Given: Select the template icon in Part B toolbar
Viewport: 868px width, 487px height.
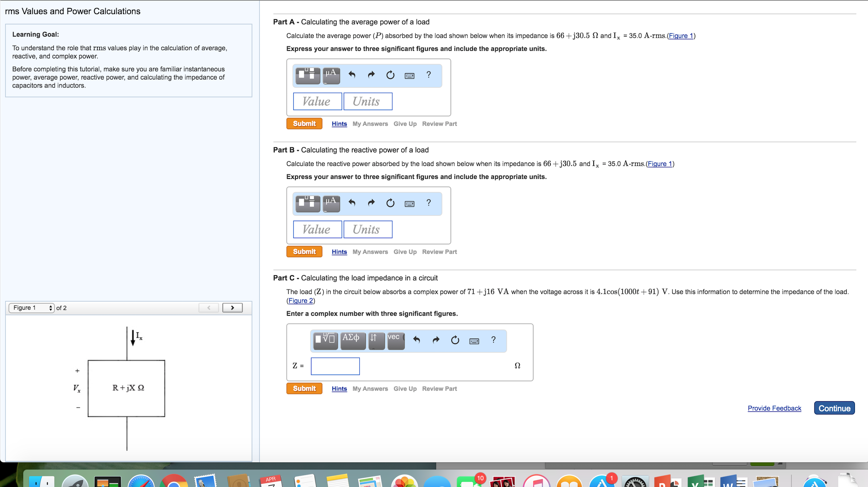Looking at the screenshot, I should click(x=307, y=203).
